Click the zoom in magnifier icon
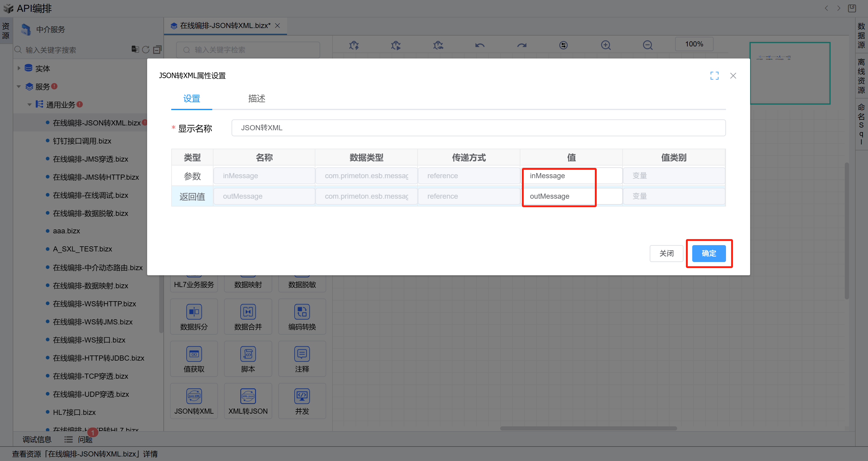Image resolution: width=868 pixels, height=461 pixels. point(605,45)
